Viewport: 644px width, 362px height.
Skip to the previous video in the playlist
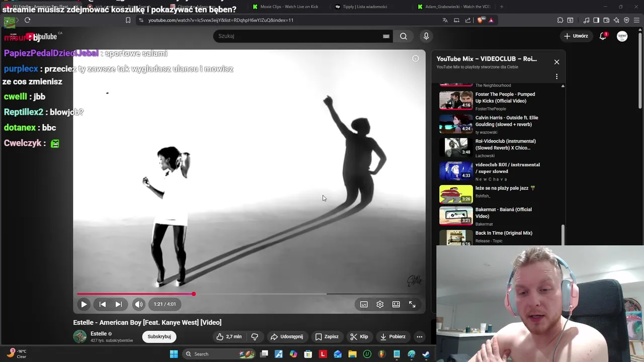coord(103,304)
